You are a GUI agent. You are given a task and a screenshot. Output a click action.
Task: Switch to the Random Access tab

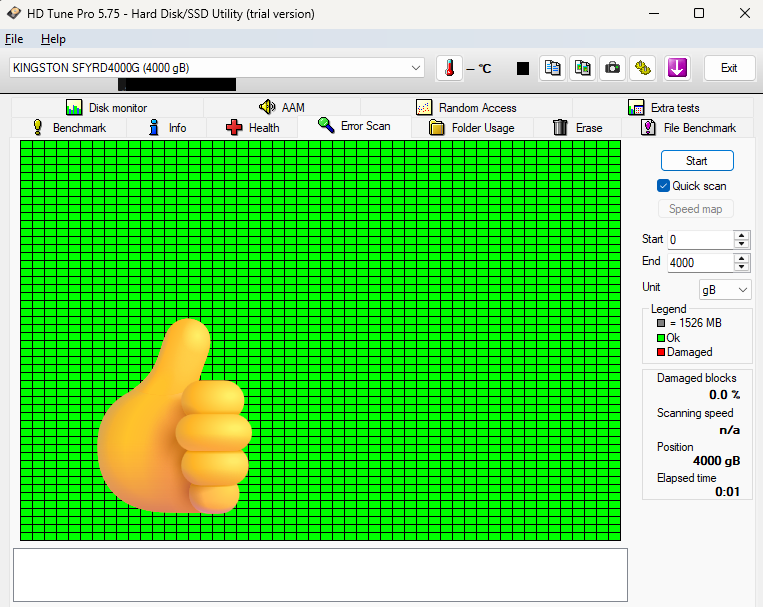click(x=466, y=108)
